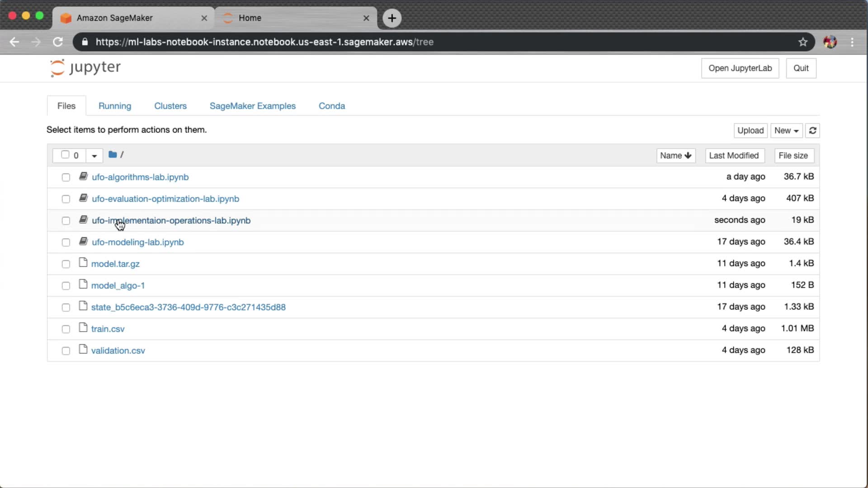The image size is (868, 488).
Task: Click the Open JupyterLab button
Action: (x=740, y=68)
